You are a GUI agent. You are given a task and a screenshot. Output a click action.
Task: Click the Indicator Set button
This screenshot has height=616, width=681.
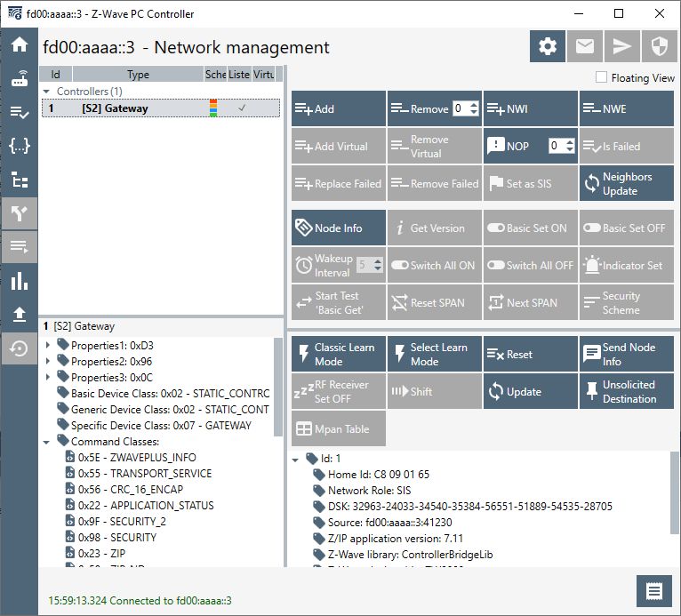pos(626,265)
